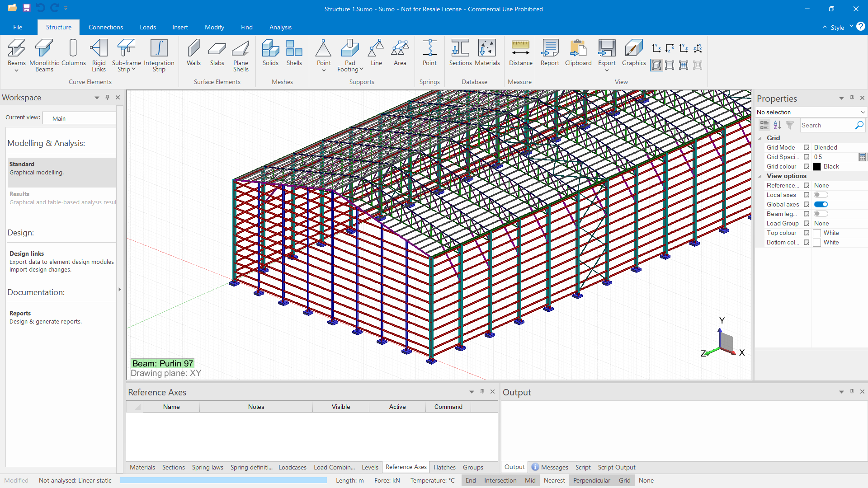Switch to the Hatches tab at bottom
This screenshot has width=868, height=488.
(444, 467)
